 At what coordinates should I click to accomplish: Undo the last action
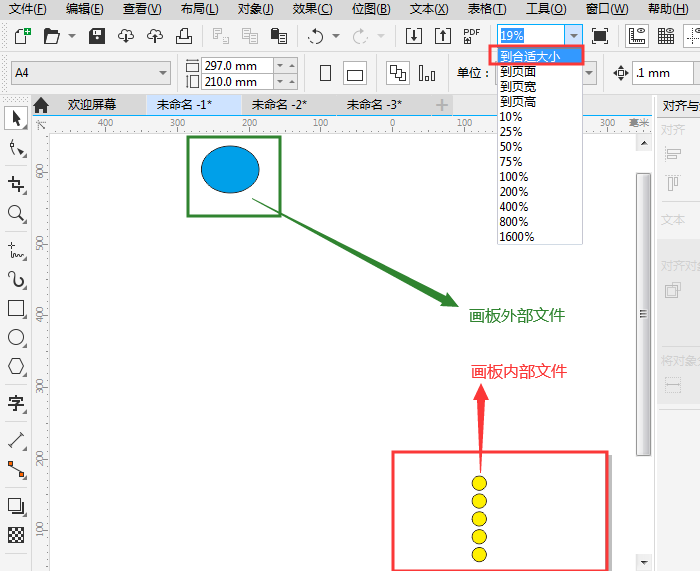[x=316, y=36]
